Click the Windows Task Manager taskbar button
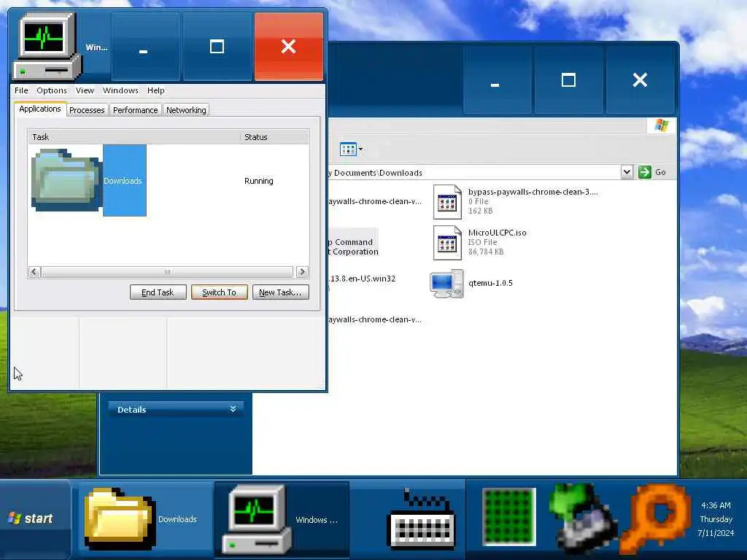This screenshot has width=747, height=560. (282, 520)
